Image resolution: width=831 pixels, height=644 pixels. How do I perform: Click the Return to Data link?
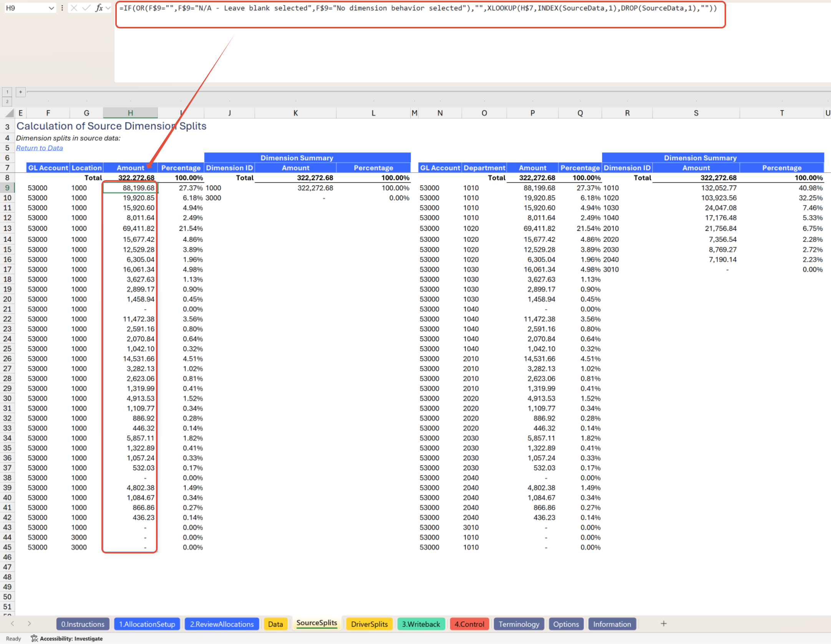pyautogui.click(x=39, y=148)
